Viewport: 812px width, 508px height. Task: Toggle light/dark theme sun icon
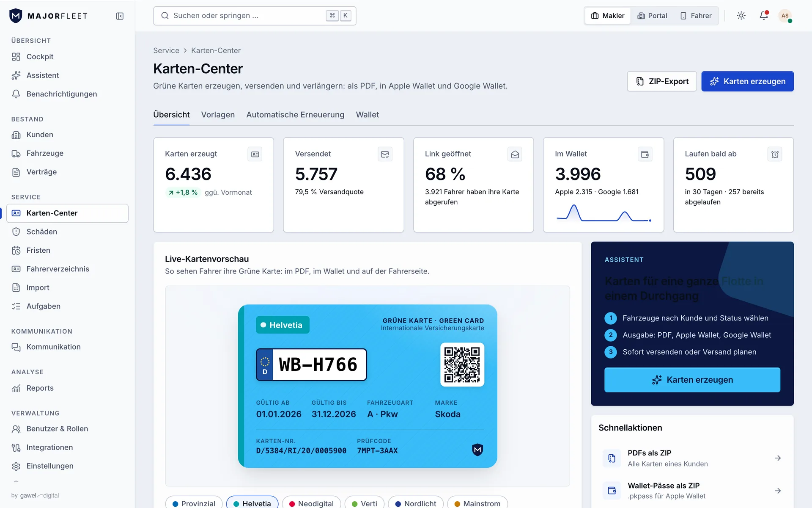(741, 16)
